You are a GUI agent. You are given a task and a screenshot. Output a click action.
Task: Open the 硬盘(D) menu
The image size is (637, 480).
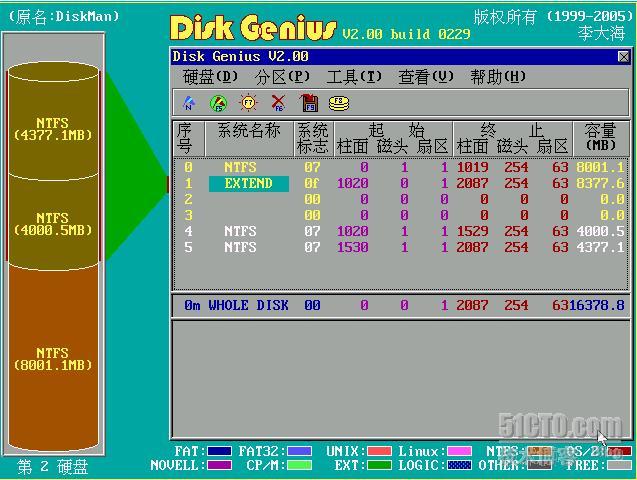click(211, 77)
